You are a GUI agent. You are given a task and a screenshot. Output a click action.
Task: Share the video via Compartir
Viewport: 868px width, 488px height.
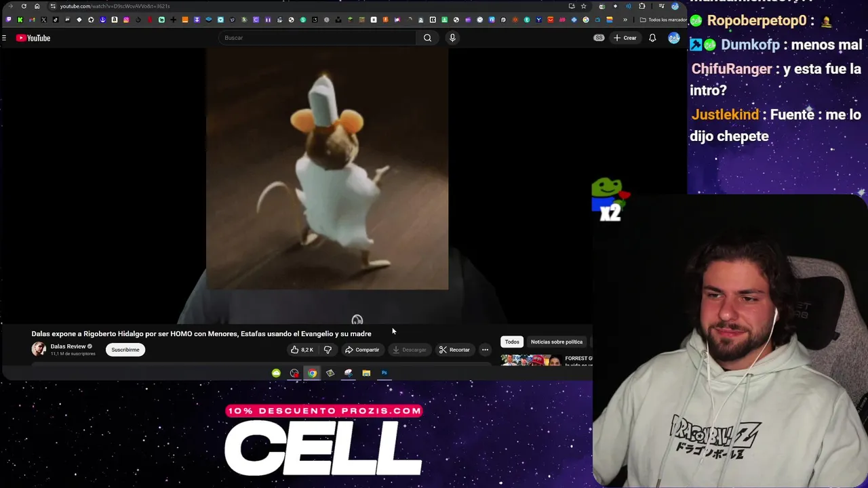pos(362,350)
